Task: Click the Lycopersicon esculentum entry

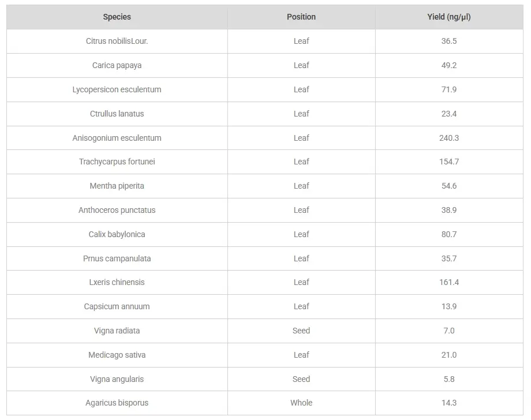Action: tap(117, 89)
